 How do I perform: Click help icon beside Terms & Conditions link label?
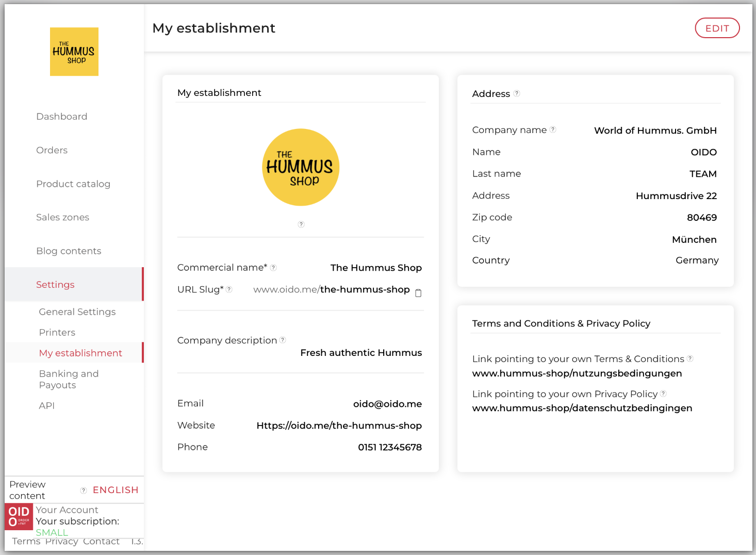coord(690,358)
